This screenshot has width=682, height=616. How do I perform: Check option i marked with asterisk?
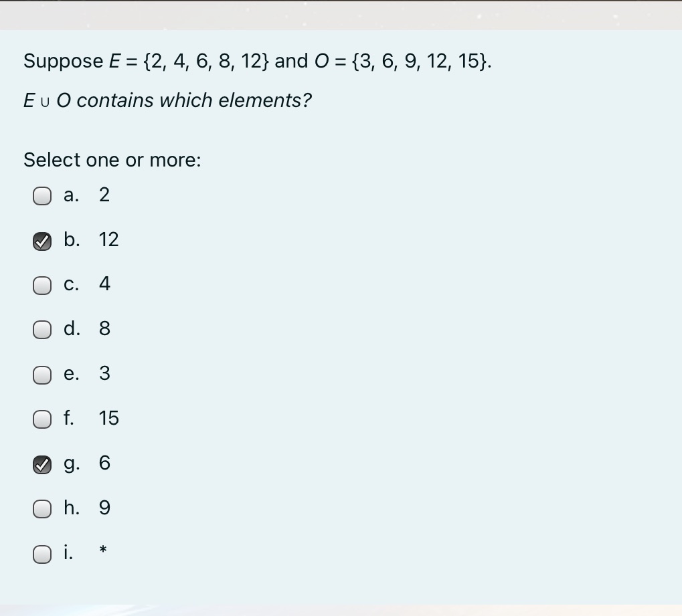[42, 554]
